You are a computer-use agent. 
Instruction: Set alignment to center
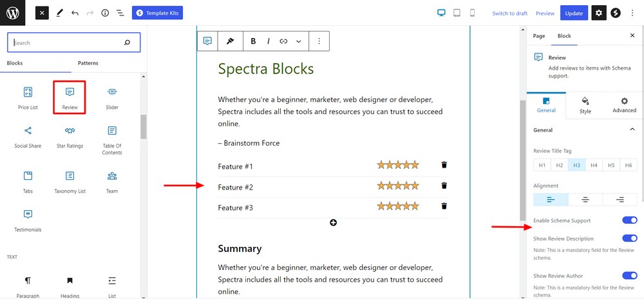(x=585, y=199)
